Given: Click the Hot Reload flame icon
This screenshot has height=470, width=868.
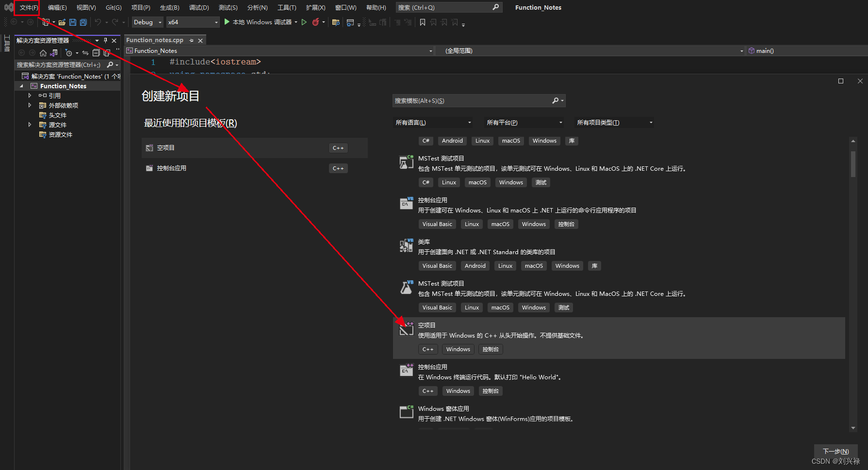Looking at the screenshot, I should (316, 22).
